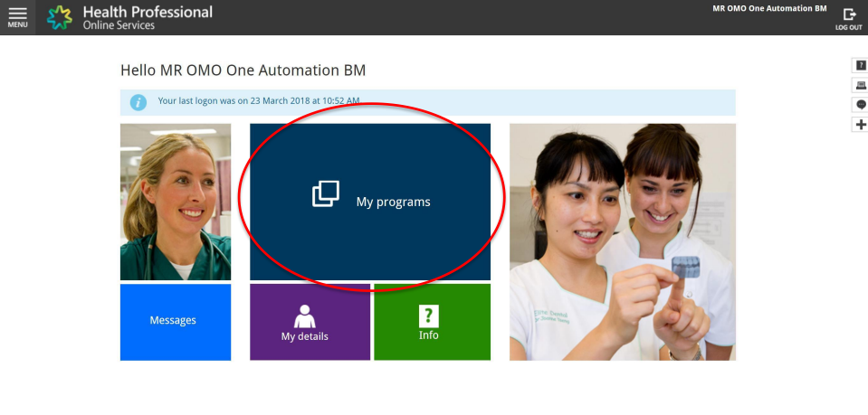
Task: Click the overlapping squares My programs icon
Action: tap(326, 193)
